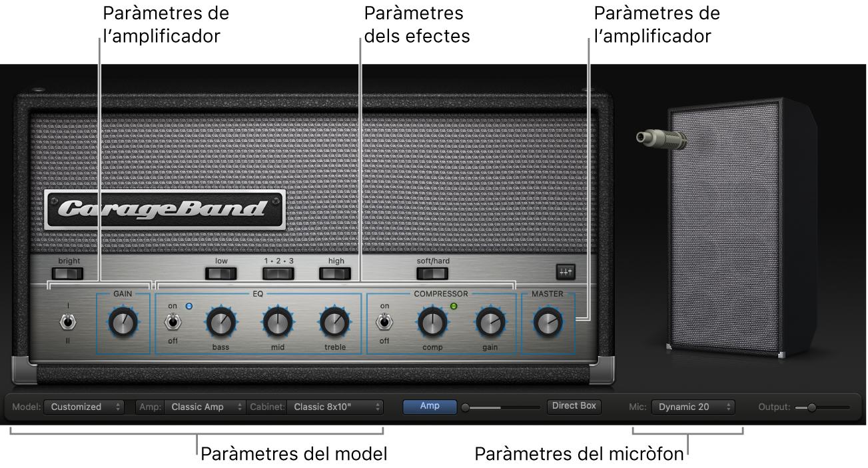Select the Direct Box button
The height and width of the screenshot is (468, 868).
coord(574,406)
